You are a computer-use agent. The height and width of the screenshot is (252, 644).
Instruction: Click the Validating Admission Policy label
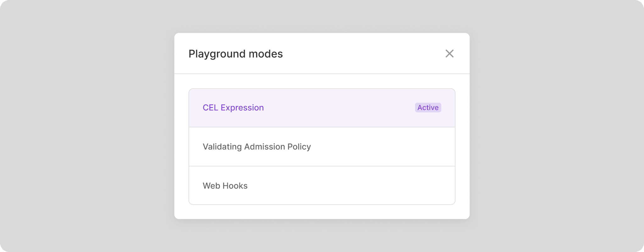tap(257, 146)
